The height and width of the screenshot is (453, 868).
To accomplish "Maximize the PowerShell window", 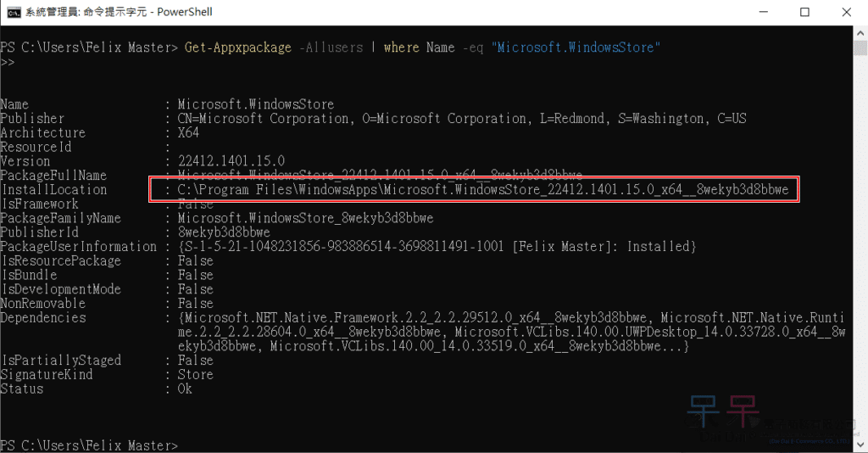I will (804, 12).
